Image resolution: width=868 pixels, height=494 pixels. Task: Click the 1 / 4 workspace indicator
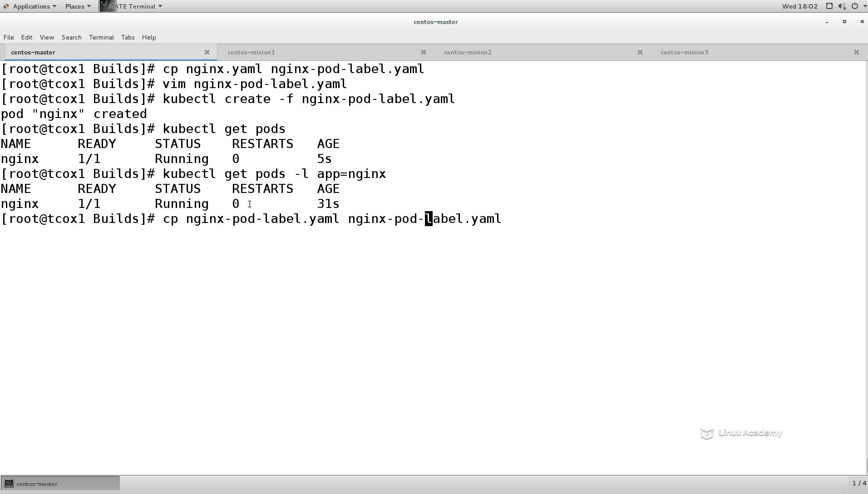pyautogui.click(x=859, y=484)
